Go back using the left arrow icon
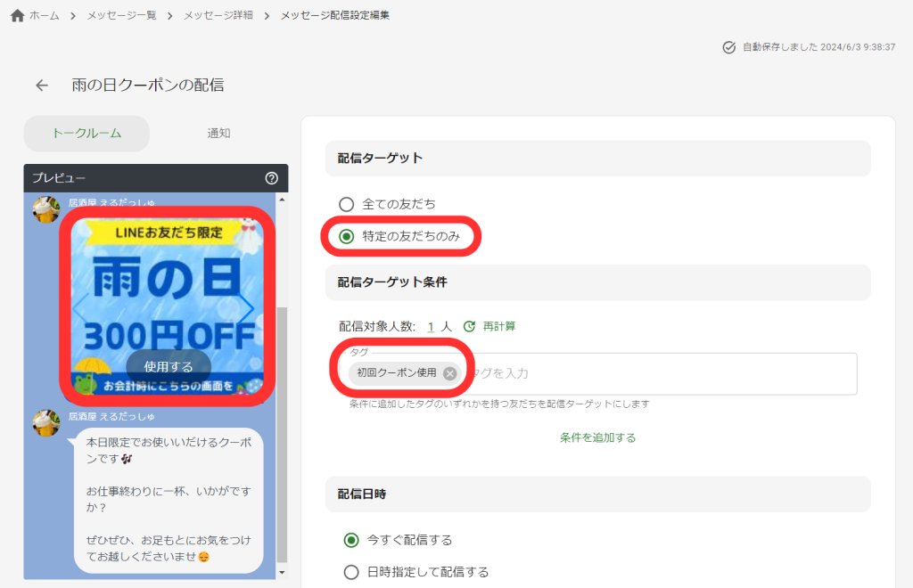 point(42,86)
